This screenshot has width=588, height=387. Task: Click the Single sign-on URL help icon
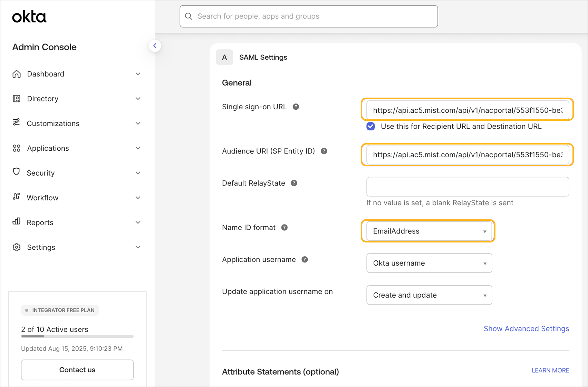click(296, 107)
